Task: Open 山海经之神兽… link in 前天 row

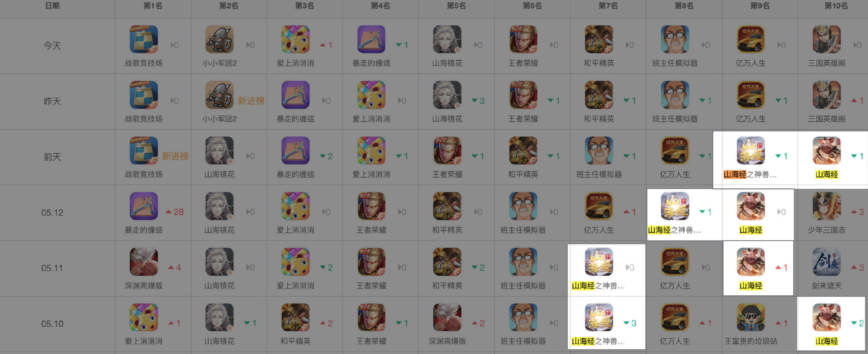Action: coord(750,174)
